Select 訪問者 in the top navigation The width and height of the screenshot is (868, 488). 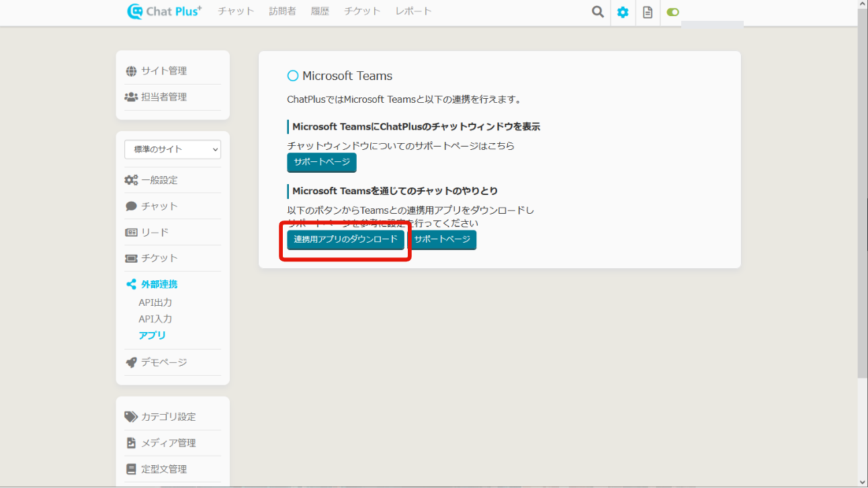coord(282,11)
